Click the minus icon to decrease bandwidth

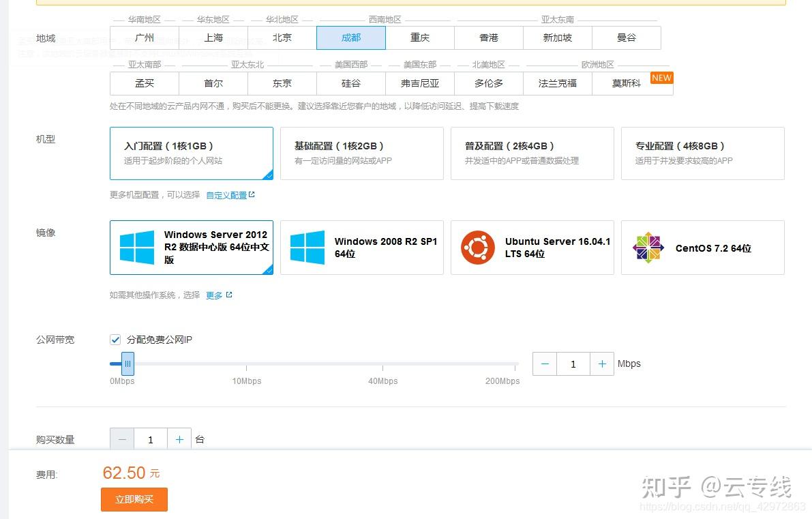tap(544, 364)
